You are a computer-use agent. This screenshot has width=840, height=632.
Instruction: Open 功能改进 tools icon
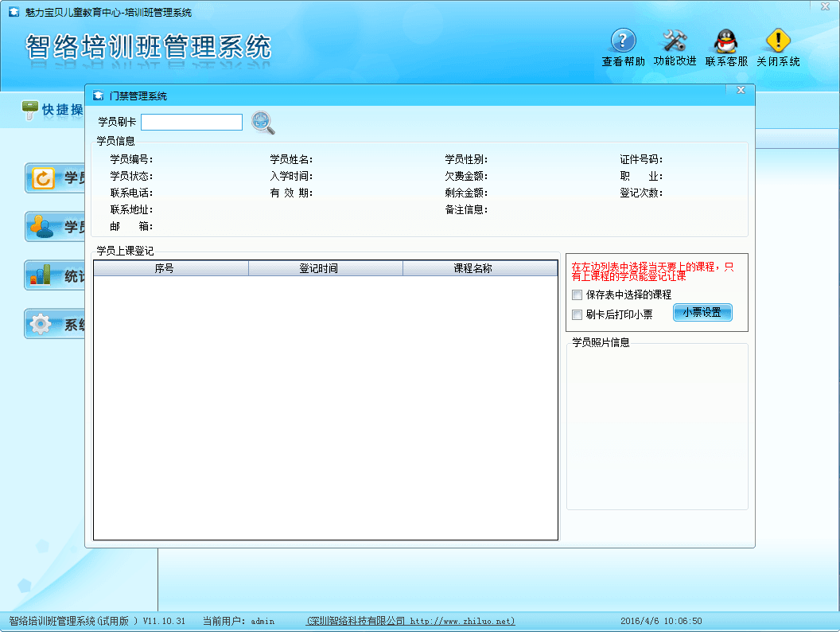click(675, 41)
